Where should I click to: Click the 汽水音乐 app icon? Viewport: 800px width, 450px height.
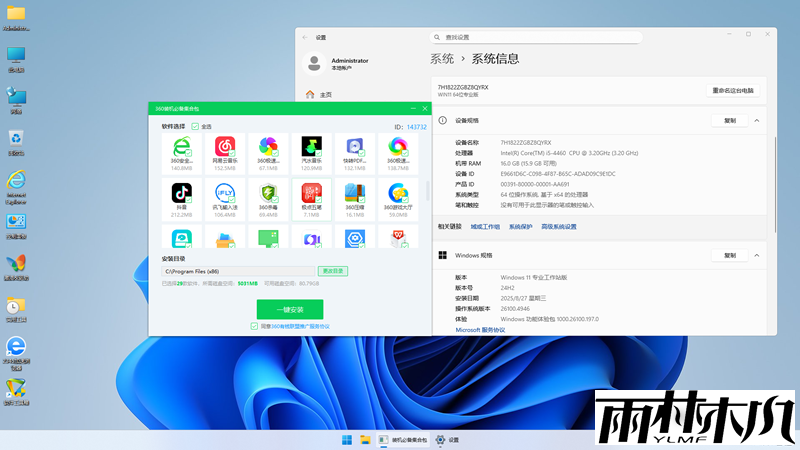[x=311, y=147]
